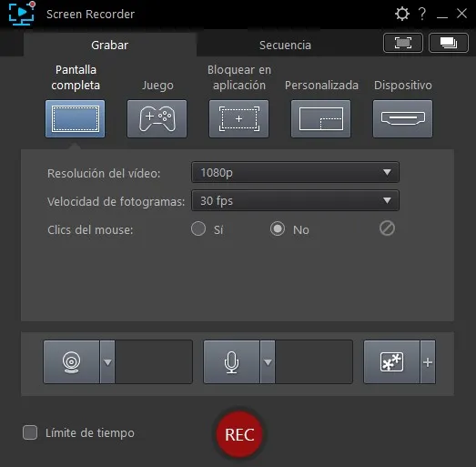Click the Personalizada label
The width and height of the screenshot is (476, 467).
tap(321, 85)
